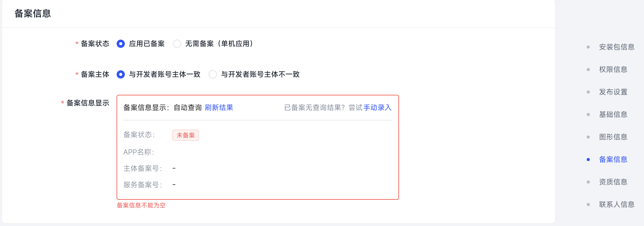
Task: Click the bullet dot beside 备案信息
Action: click(588, 160)
